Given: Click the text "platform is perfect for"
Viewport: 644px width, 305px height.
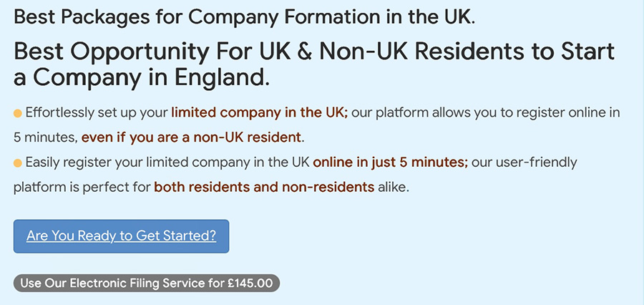Looking at the screenshot, I should [x=81, y=188].
